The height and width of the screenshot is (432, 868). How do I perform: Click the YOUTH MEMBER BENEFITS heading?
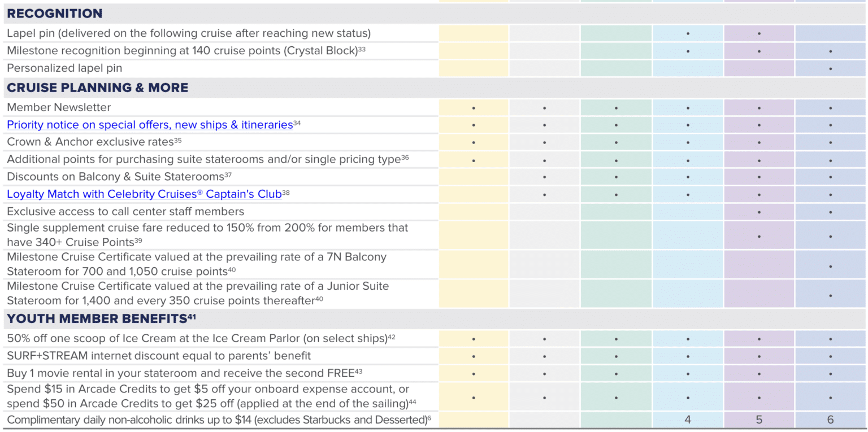coord(97,319)
